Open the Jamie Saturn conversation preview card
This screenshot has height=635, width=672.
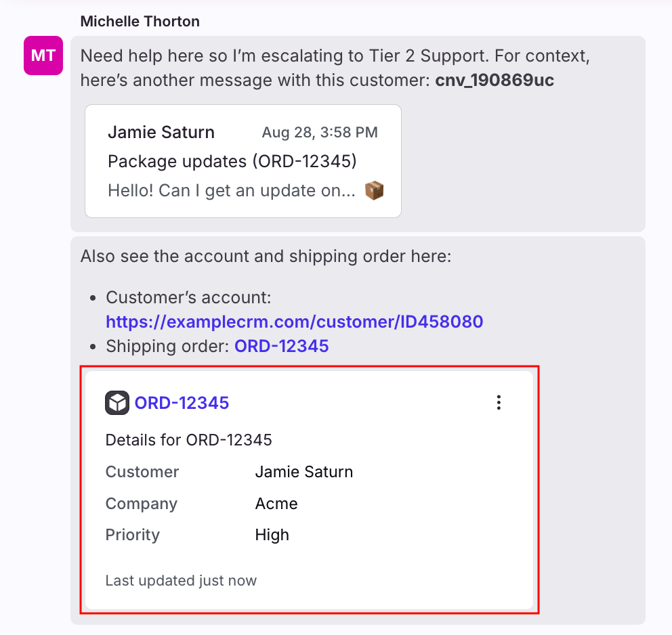click(x=243, y=161)
